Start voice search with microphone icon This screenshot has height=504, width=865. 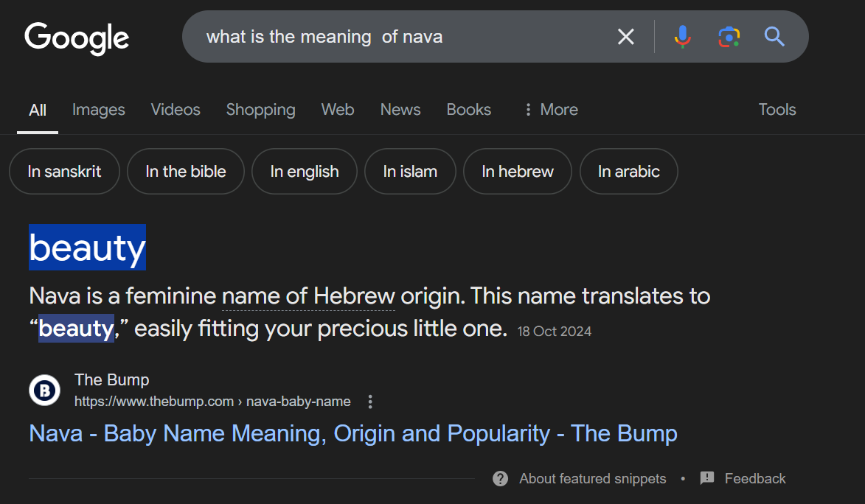coord(683,36)
